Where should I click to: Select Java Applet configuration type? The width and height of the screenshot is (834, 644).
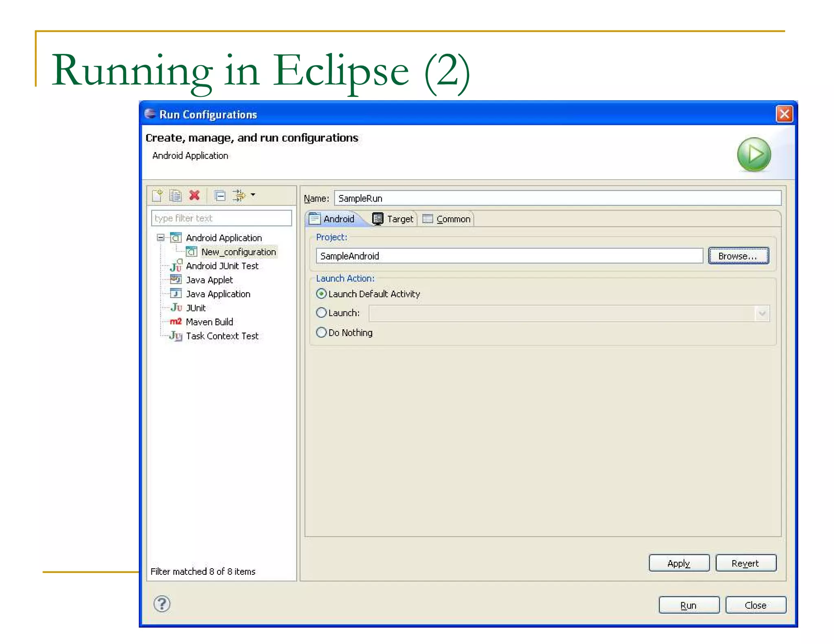209,280
